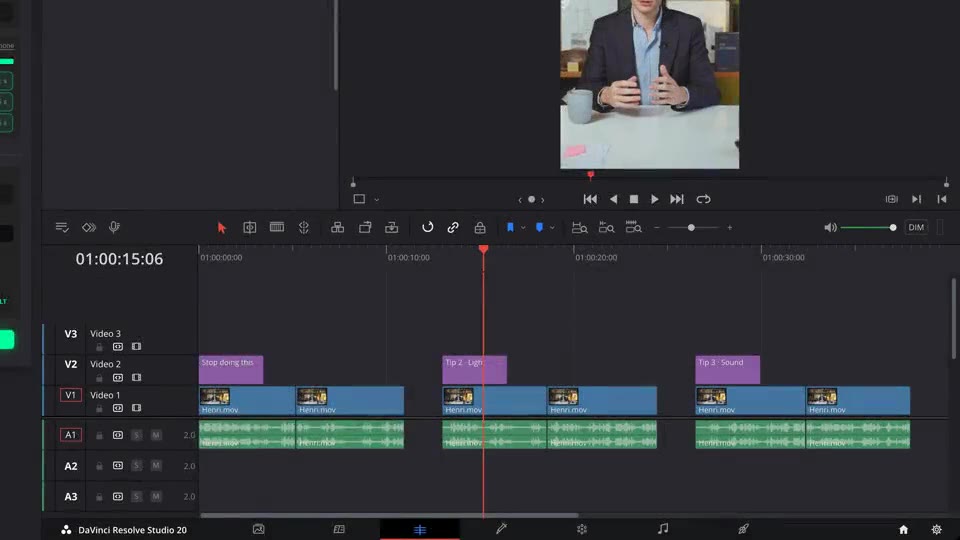This screenshot has height=540, width=960.
Task: Switch to the Edit page tab
Action: pyautogui.click(x=420, y=530)
